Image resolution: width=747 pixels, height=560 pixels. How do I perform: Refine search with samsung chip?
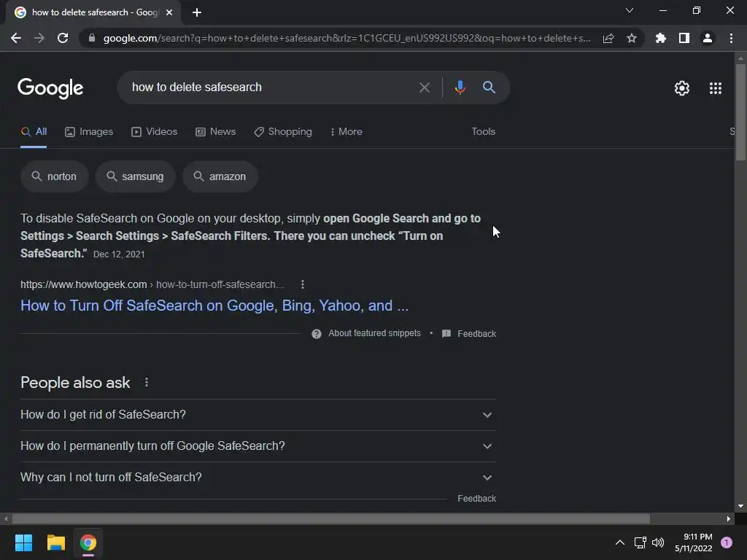click(136, 176)
